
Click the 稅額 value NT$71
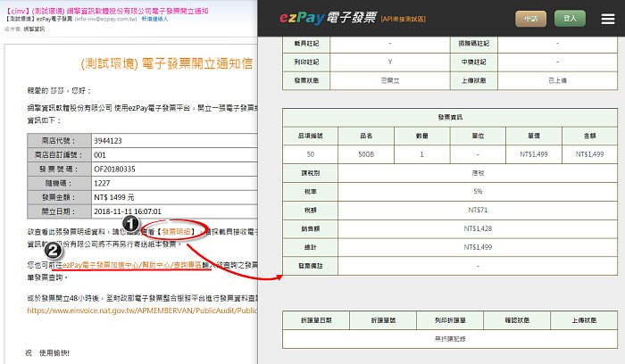point(478,210)
